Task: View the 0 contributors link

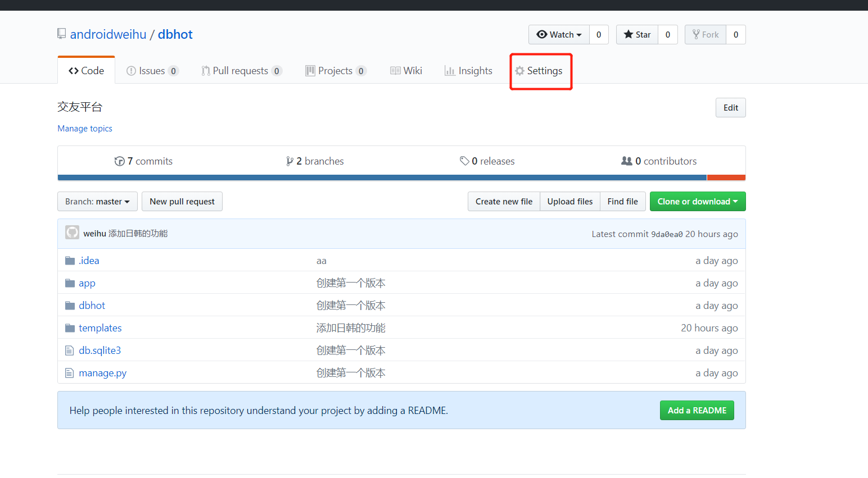Action: tap(659, 161)
